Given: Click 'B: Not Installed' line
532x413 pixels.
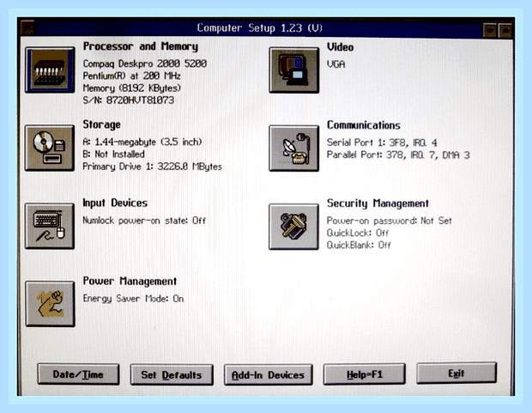Looking at the screenshot, I should (114, 155).
